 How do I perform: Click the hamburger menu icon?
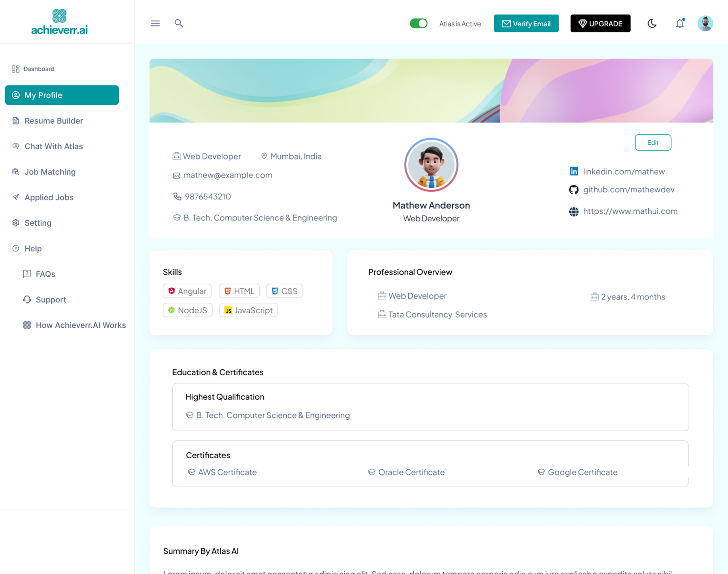coord(155,24)
